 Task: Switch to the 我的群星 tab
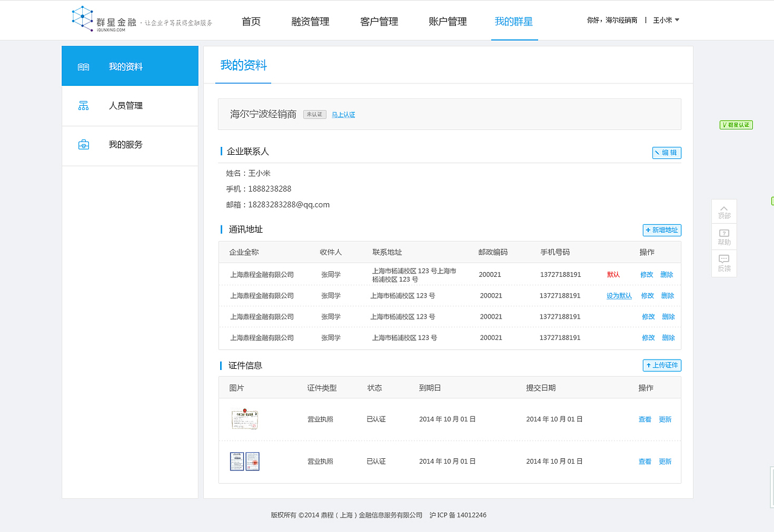point(514,21)
